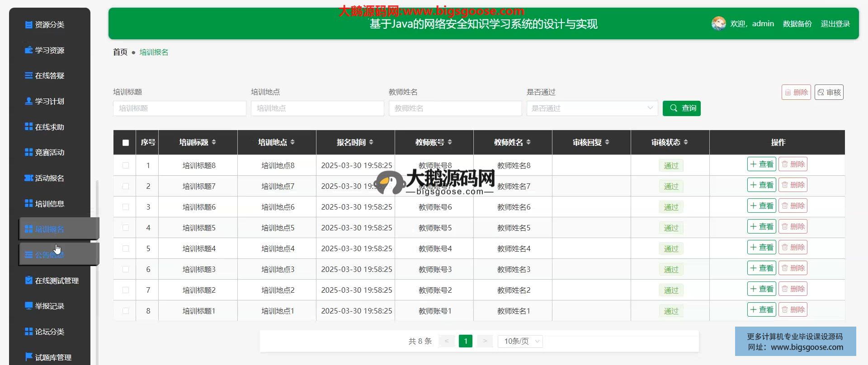
Task: Click the 活动报名 sidebar icon
Action: click(28, 178)
